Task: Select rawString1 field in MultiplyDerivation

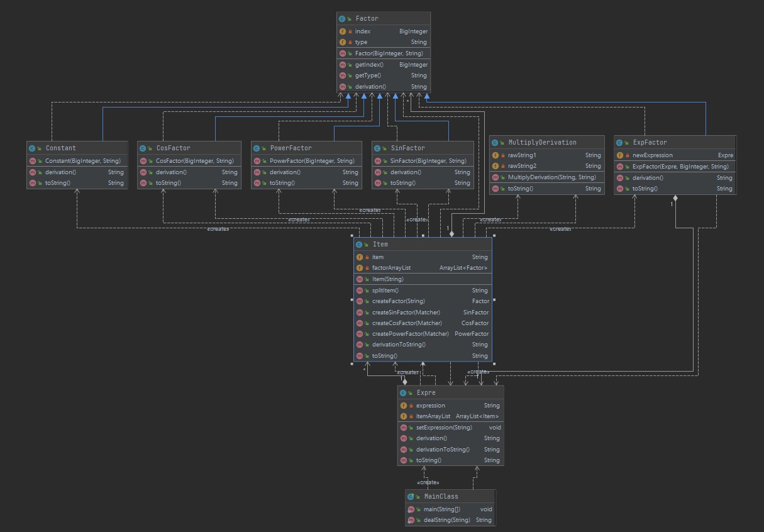Action: click(x=547, y=155)
